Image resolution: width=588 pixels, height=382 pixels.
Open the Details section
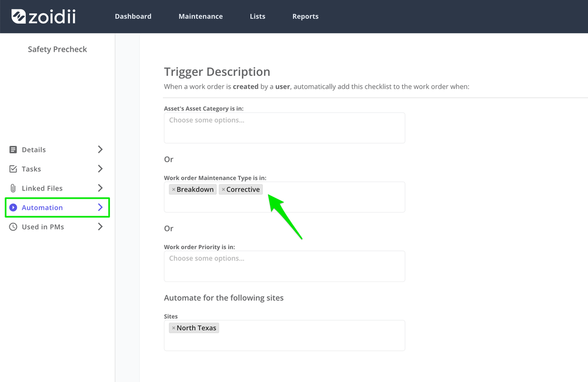coord(56,150)
